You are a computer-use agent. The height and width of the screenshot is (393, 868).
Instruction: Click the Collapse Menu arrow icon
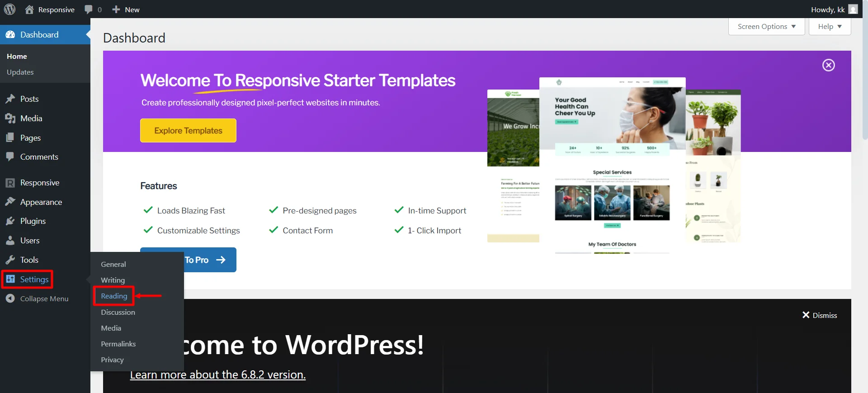tap(10, 298)
